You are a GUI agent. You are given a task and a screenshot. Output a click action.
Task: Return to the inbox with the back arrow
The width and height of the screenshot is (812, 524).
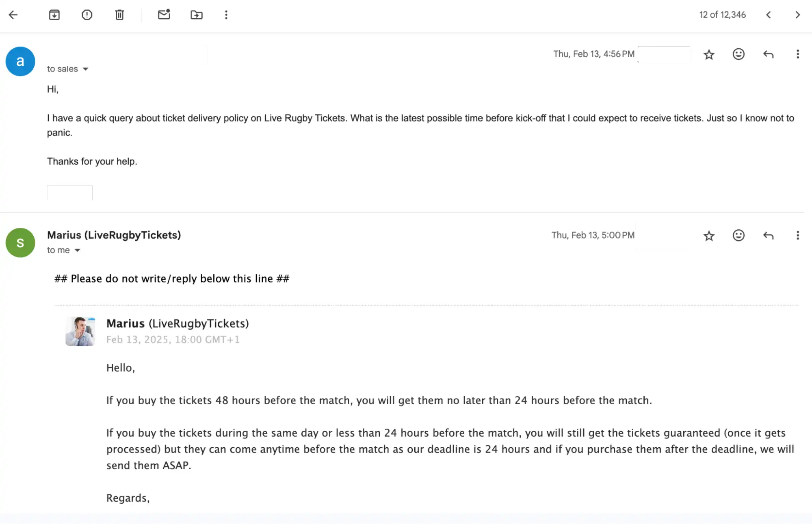tap(14, 15)
